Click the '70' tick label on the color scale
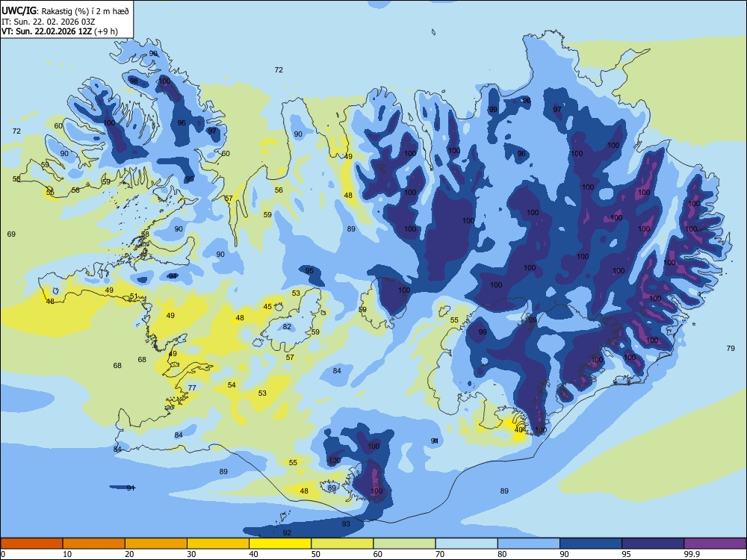747x560 pixels. point(440,554)
